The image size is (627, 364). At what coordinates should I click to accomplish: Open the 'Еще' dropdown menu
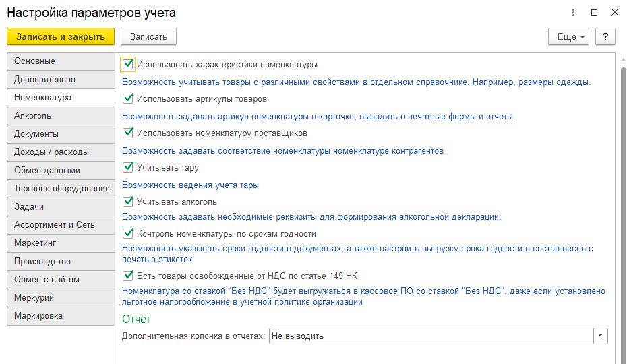(569, 36)
